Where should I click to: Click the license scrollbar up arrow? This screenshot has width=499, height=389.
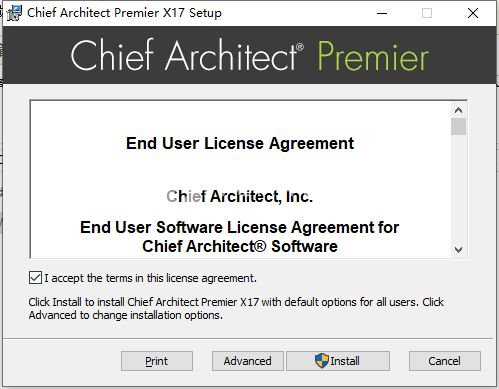459,110
